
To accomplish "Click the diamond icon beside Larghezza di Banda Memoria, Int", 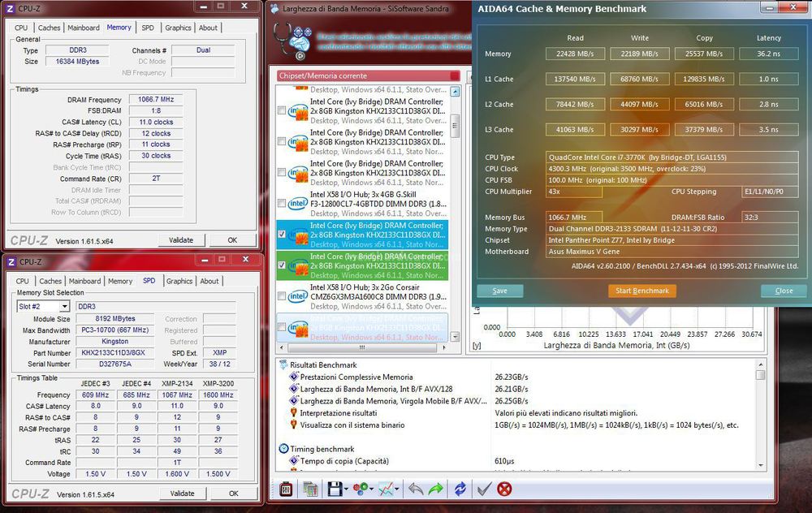I will point(294,388).
